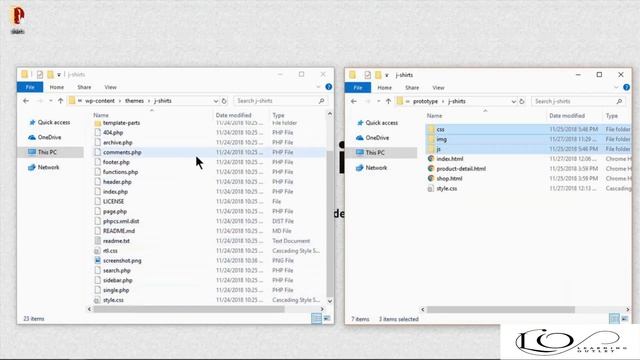Click vertical scrollbar in left file list
The image size is (640, 360).
(x=330, y=224)
